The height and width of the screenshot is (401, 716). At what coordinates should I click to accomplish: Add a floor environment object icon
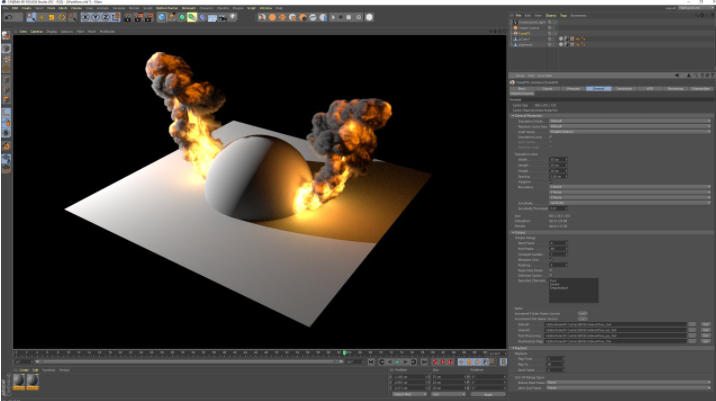click(212, 17)
